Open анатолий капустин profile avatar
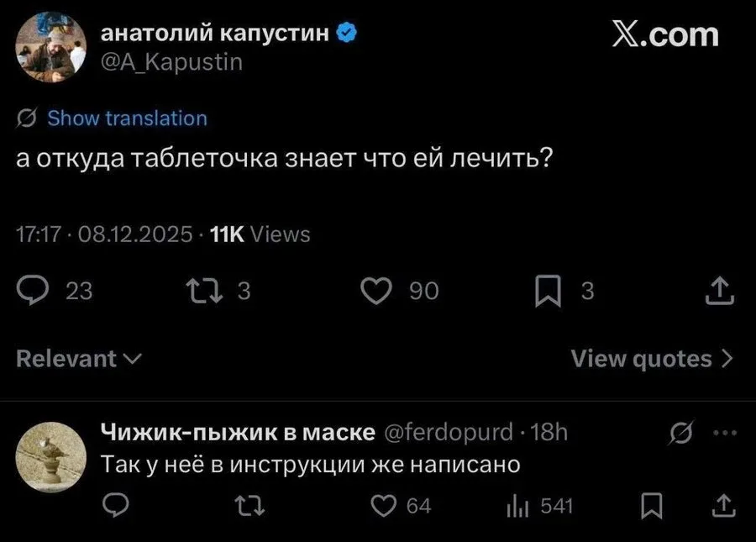 tap(50, 46)
